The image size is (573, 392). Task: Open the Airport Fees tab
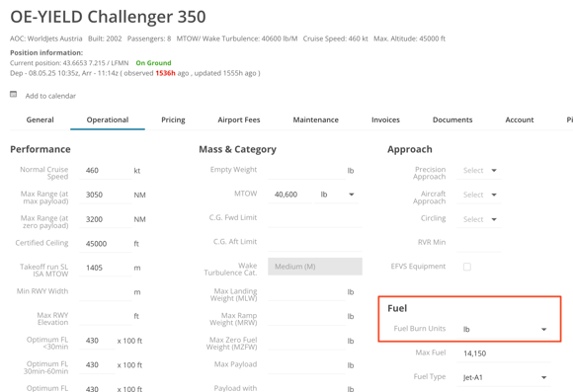coord(239,119)
